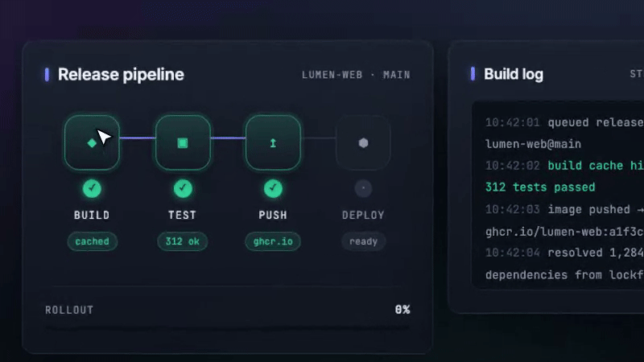Image resolution: width=644 pixels, height=362 pixels.
Task: Click the grey pending dot above DEPLOY
Action: (x=364, y=188)
